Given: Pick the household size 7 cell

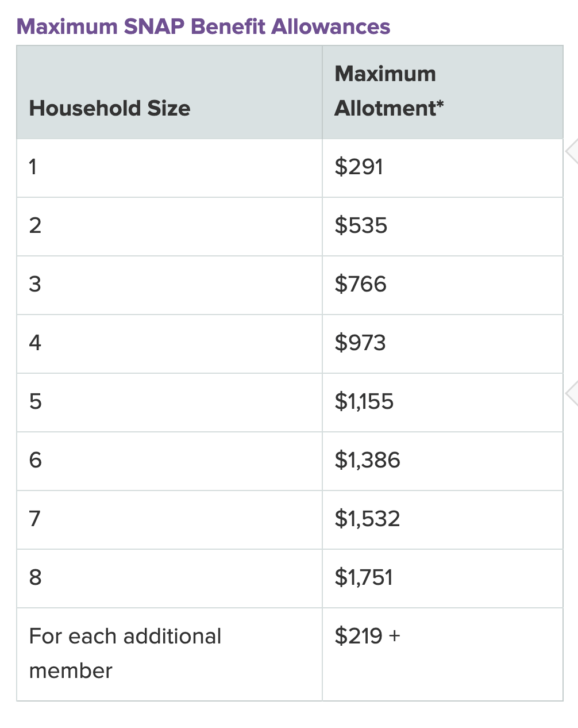Looking at the screenshot, I should [x=35, y=519].
